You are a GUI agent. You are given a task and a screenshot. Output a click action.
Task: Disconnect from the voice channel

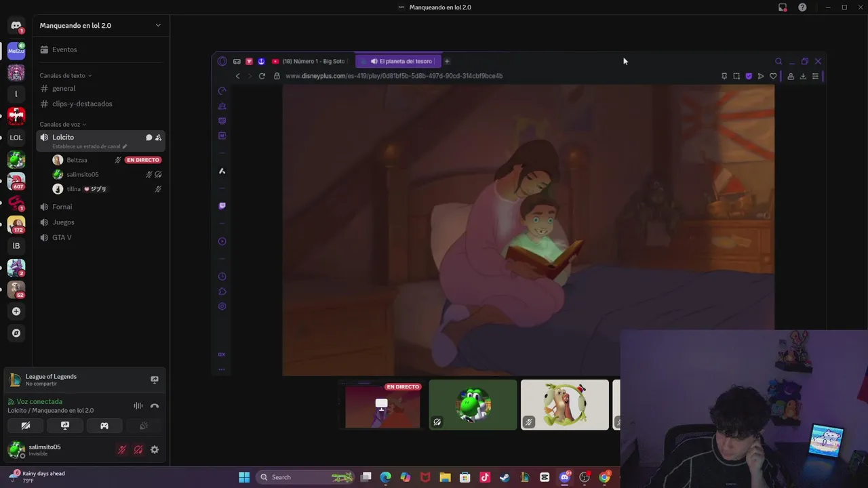tap(155, 406)
